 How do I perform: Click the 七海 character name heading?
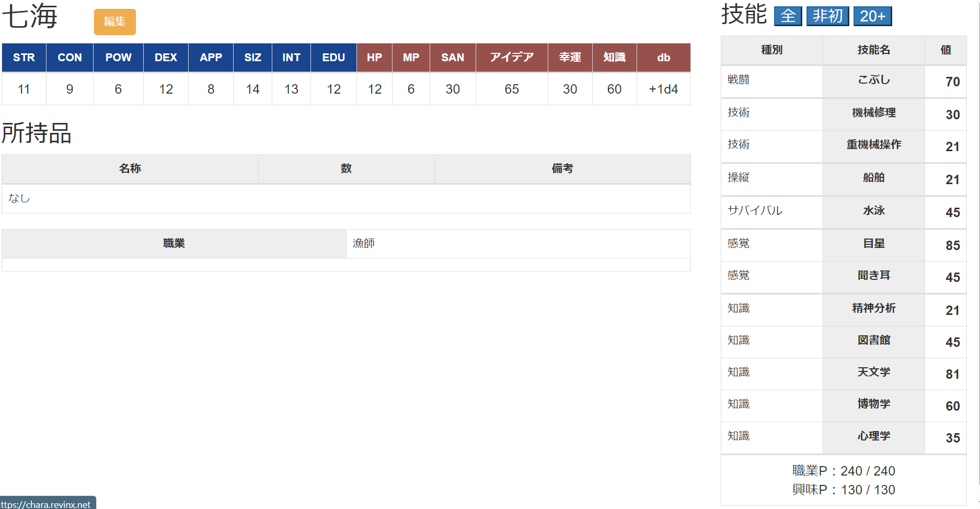pyautogui.click(x=30, y=17)
